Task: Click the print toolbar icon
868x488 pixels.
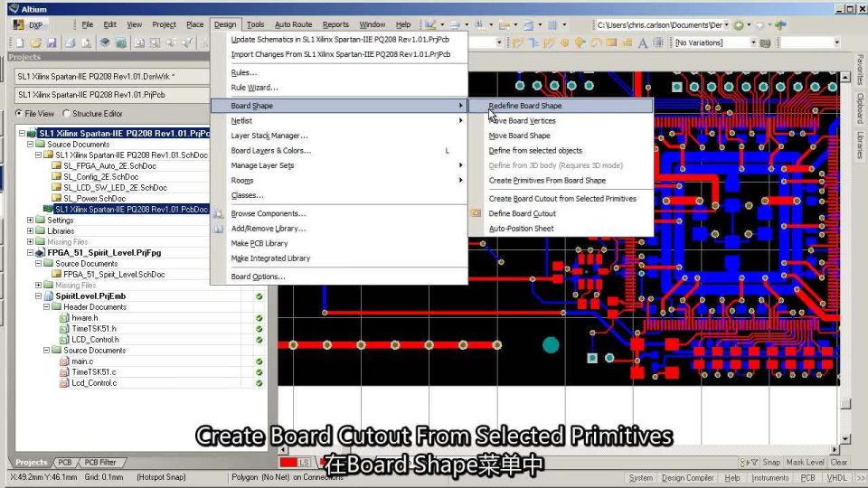Action: pos(71,42)
